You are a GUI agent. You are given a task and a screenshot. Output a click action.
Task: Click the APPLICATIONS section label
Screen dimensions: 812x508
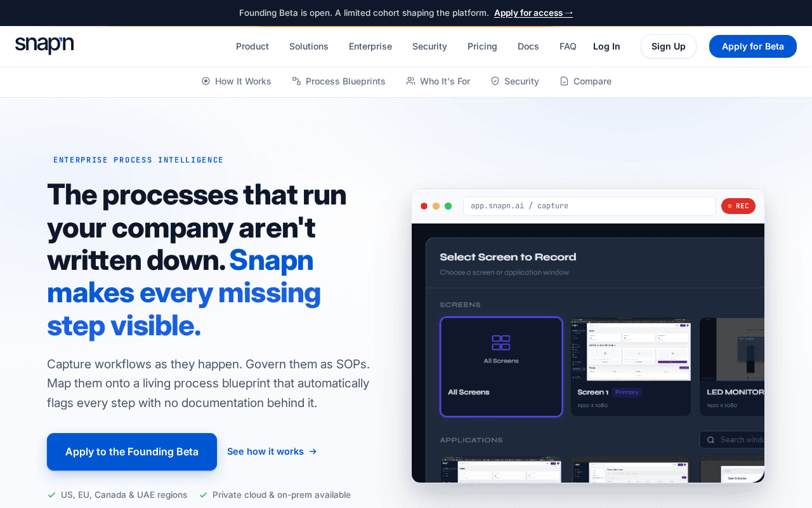(x=471, y=440)
